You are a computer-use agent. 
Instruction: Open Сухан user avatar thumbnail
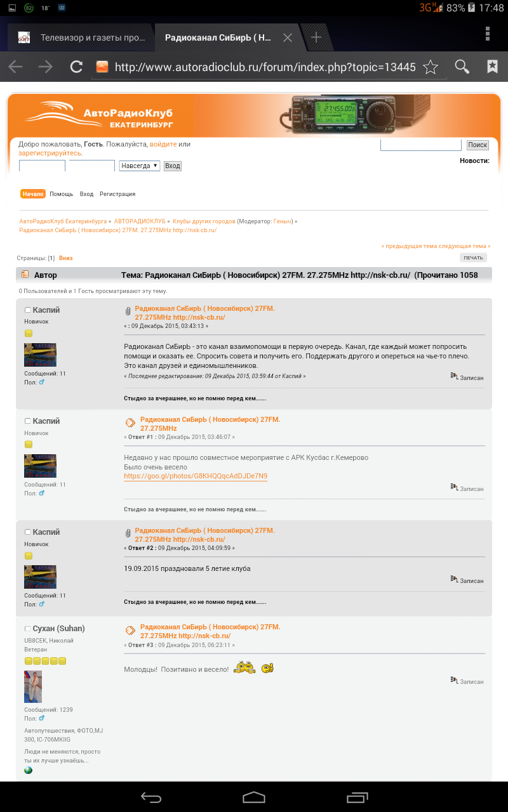33,686
